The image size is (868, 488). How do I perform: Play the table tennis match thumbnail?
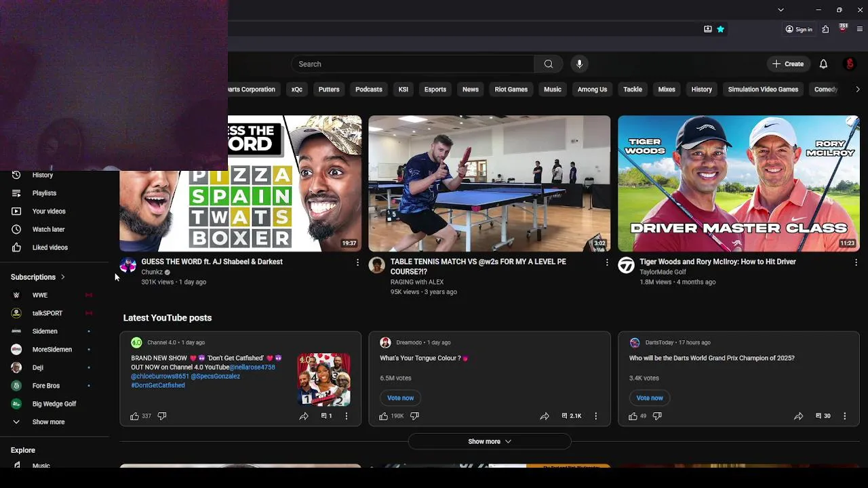click(490, 184)
